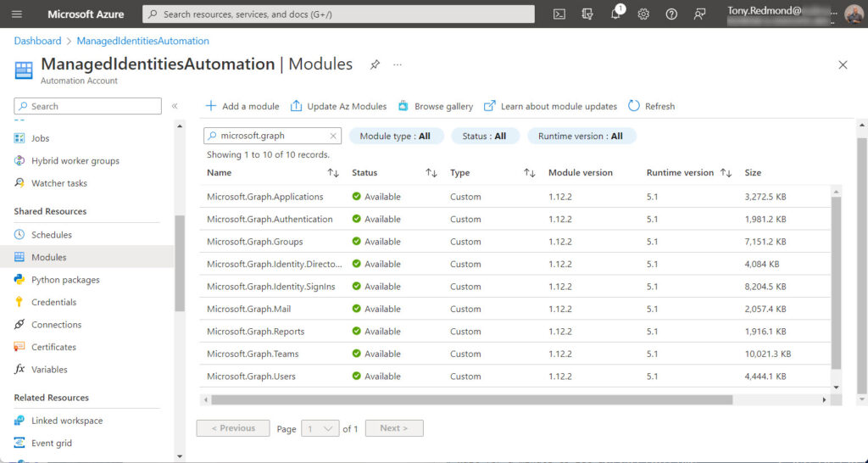This screenshot has width=868, height=463.
Task: Sort by Runtime version column
Action: pyautogui.click(x=726, y=173)
